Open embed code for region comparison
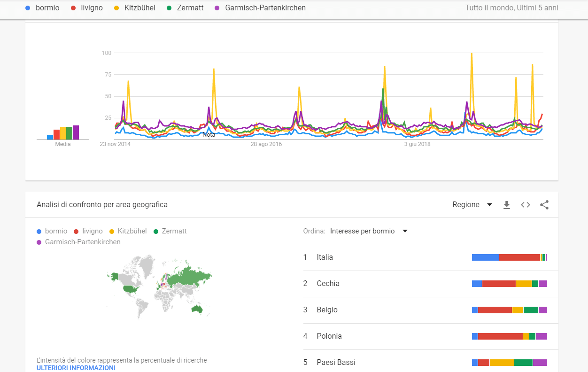Screen dimensions: 588x372 pyautogui.click(x=526, y=205)
